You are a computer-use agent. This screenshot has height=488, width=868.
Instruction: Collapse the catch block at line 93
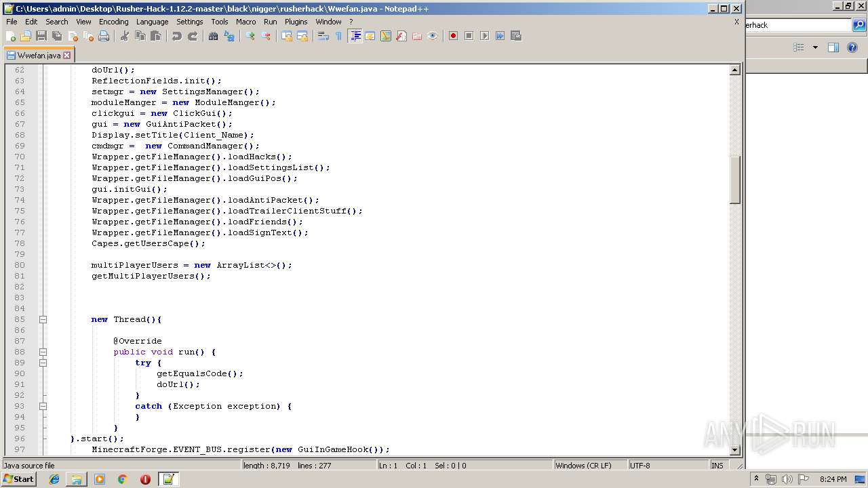coord(43,406)
